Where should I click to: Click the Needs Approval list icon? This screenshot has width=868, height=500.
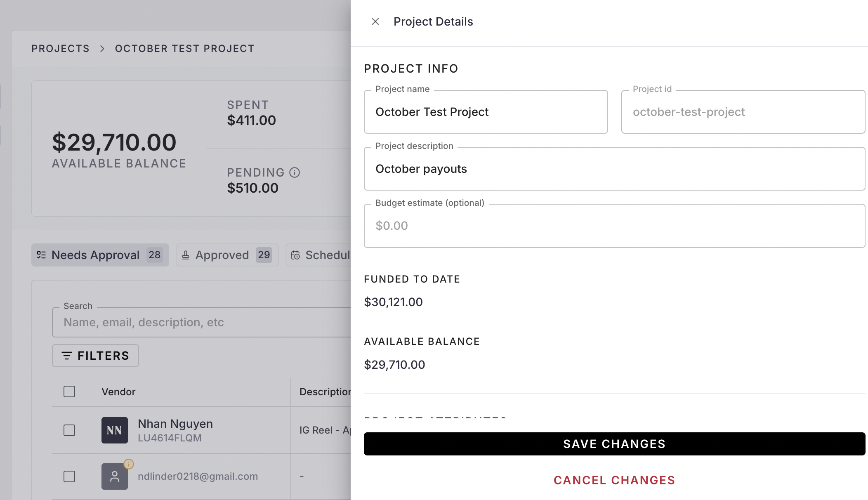[41, 255]
